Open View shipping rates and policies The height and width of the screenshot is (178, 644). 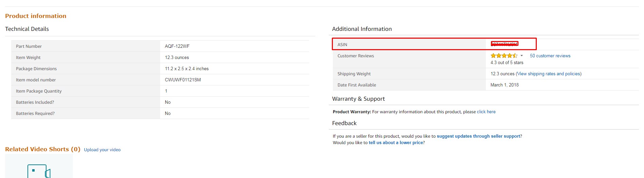point(548,74)
